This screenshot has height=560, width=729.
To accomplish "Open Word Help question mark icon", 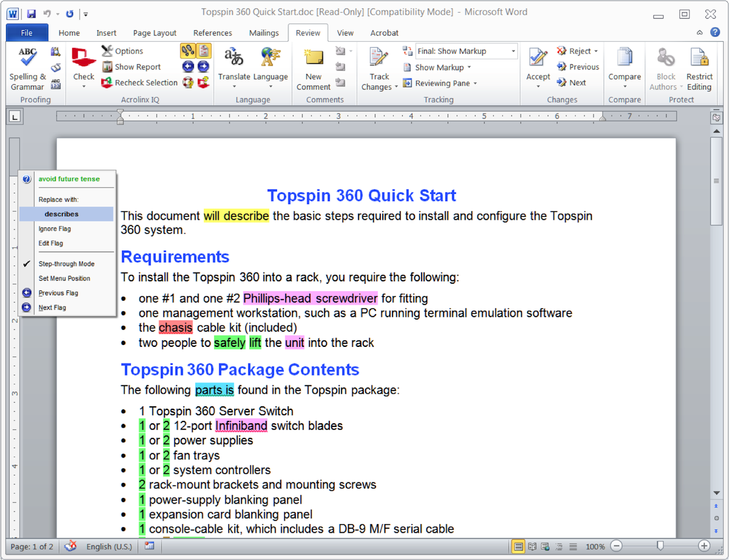I will point(714,33).
